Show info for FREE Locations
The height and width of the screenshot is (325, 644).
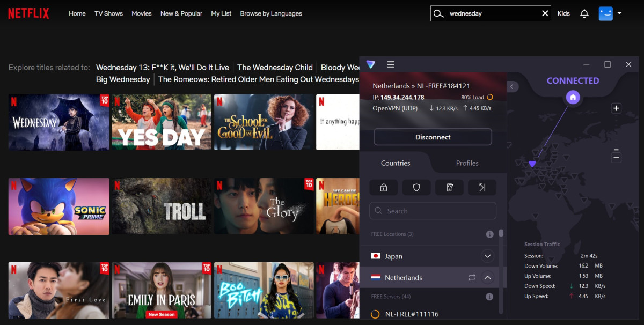(x=489, y=234)
